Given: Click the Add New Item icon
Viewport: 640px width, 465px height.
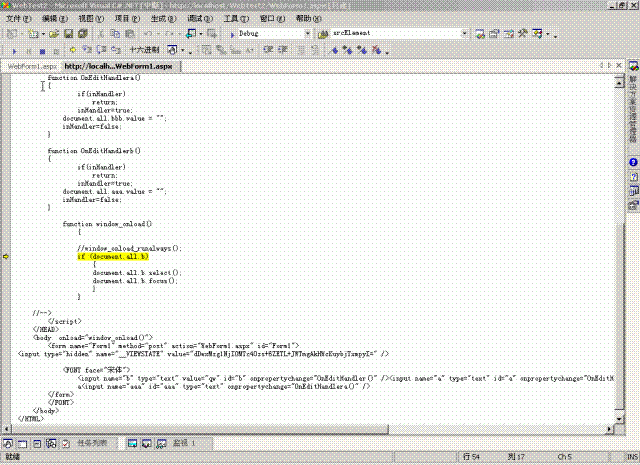Looking at the screenshot, I should 33,34.
